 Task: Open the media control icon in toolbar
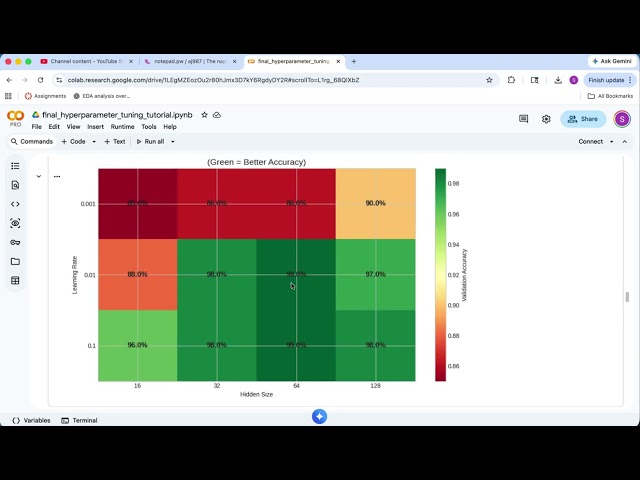click(534, 80)
